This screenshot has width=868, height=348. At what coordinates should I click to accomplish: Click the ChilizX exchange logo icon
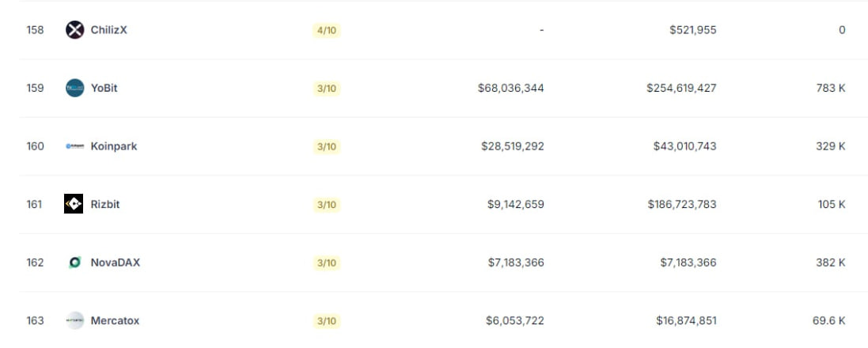point(74,30)
